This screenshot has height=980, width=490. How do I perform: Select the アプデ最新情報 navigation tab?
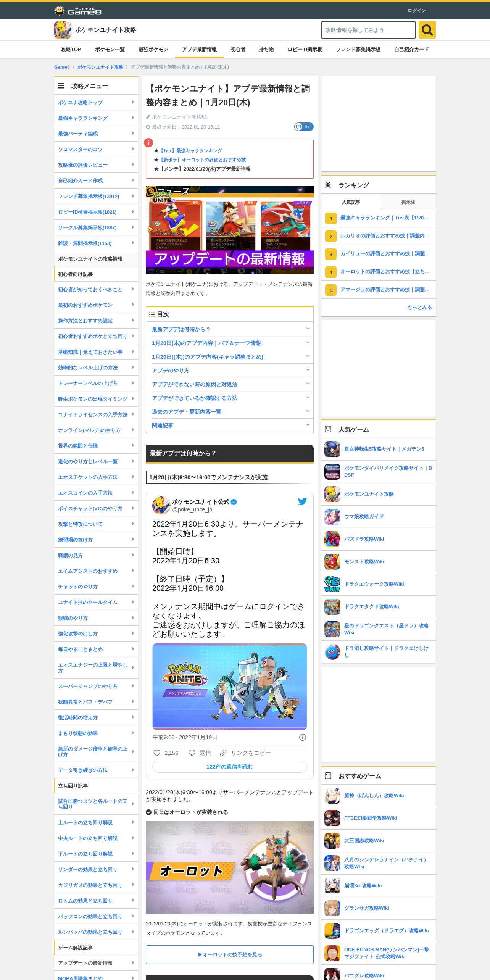point(199,50)
